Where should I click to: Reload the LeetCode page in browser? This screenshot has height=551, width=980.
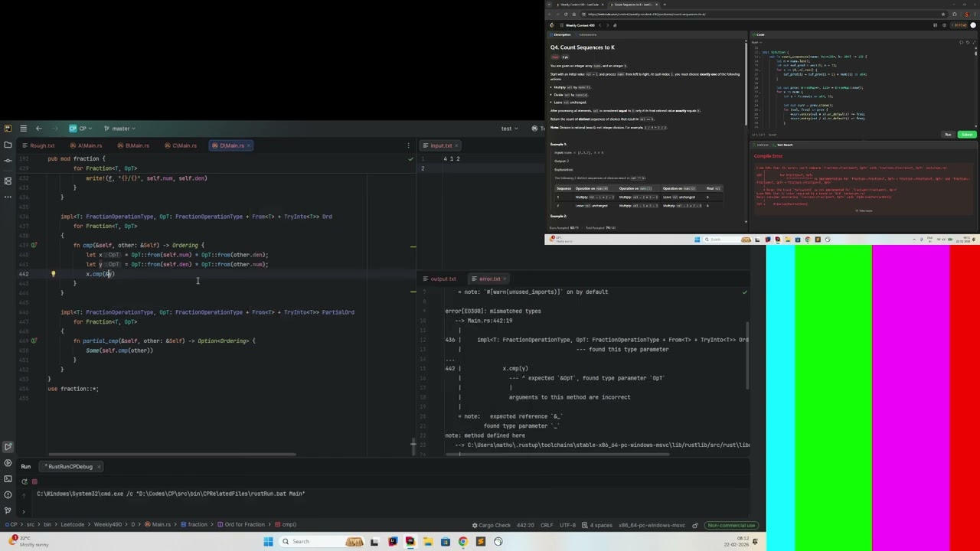click(566, 14)
